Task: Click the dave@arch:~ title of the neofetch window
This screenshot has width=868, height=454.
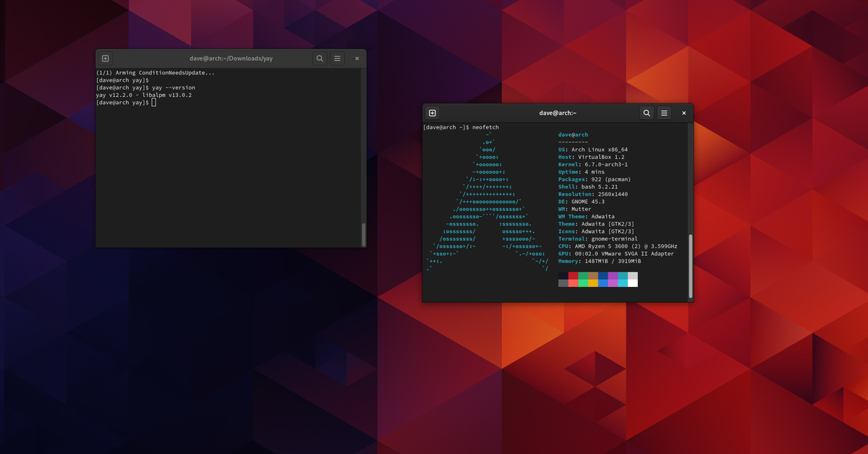Action: tap(558, 113)
